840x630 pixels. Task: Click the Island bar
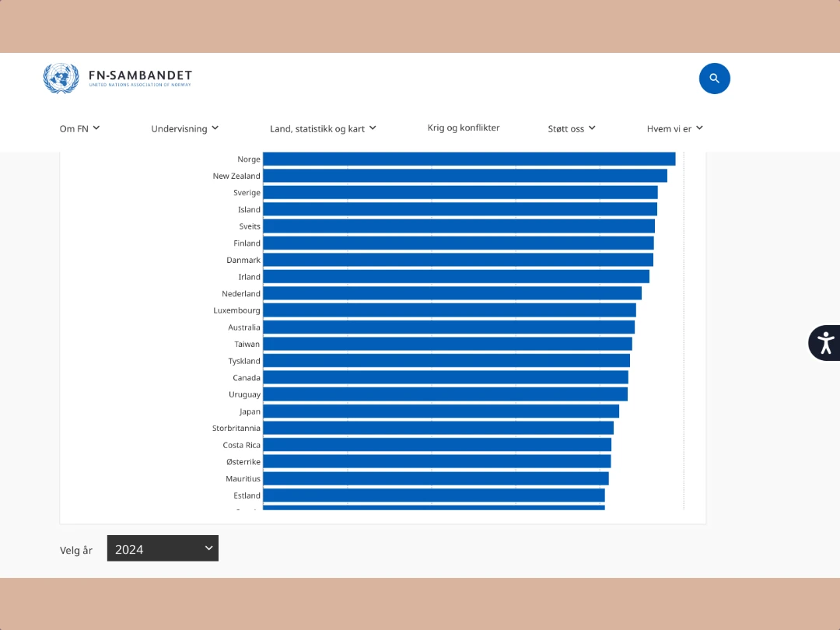click(460, 209)
